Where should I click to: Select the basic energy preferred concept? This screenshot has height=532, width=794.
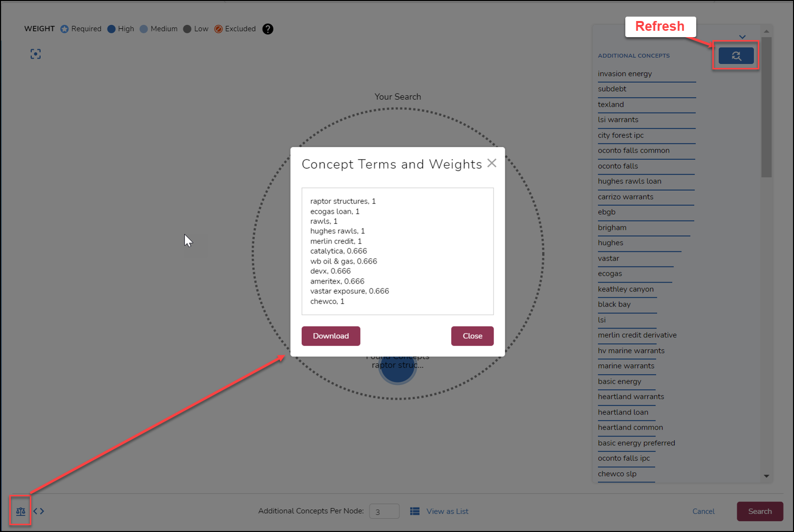[636, 443]
